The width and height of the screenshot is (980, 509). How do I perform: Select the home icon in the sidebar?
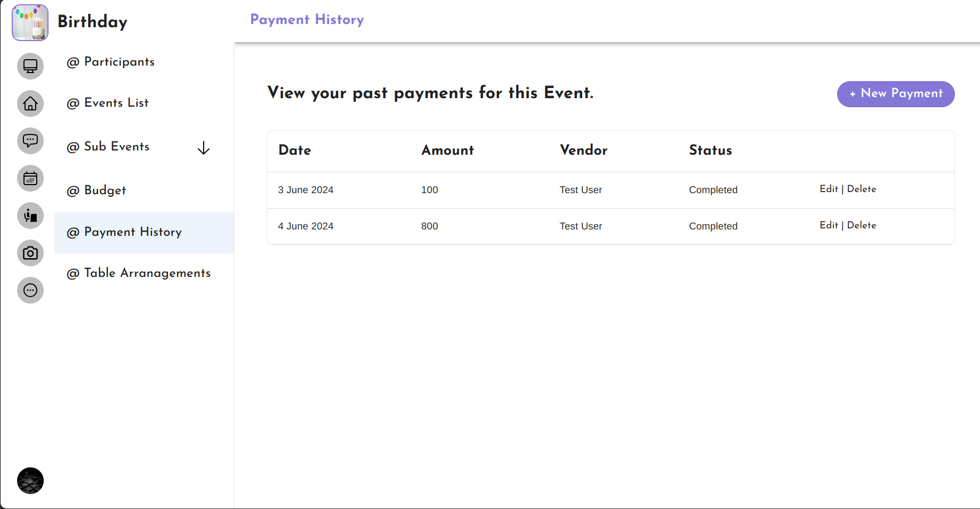(30, 104)
